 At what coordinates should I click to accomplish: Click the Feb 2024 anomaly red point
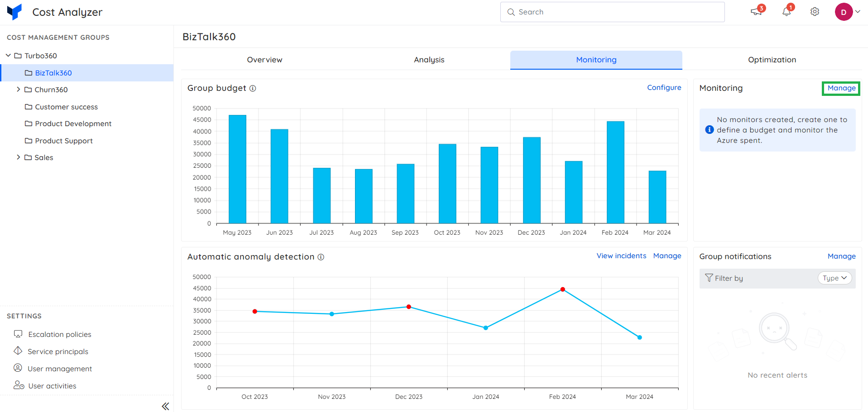point(562,289)
